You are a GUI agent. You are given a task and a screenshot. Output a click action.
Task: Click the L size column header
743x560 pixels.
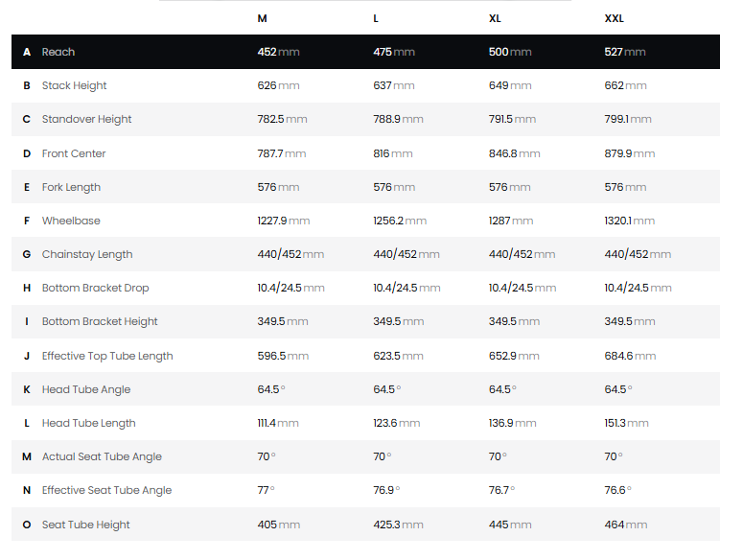pyautogui.click(x=376, y=18)
